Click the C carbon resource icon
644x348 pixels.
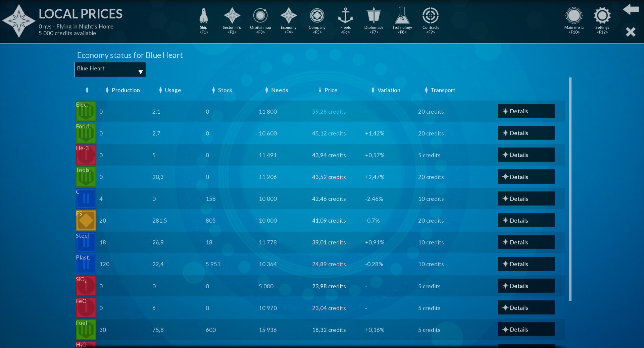[x=86, y=198]
